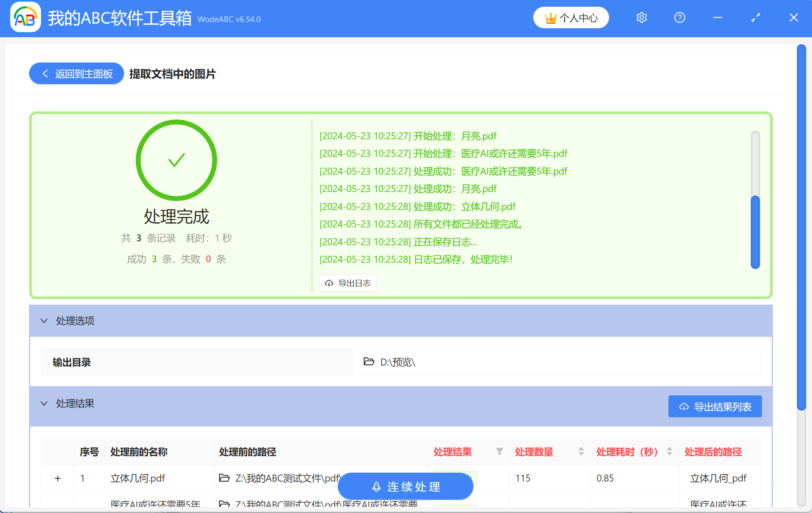
Task: Toggle sorting on the 处理耗时（秒）column
Action: pyautogui.click(x=668, y=451)
